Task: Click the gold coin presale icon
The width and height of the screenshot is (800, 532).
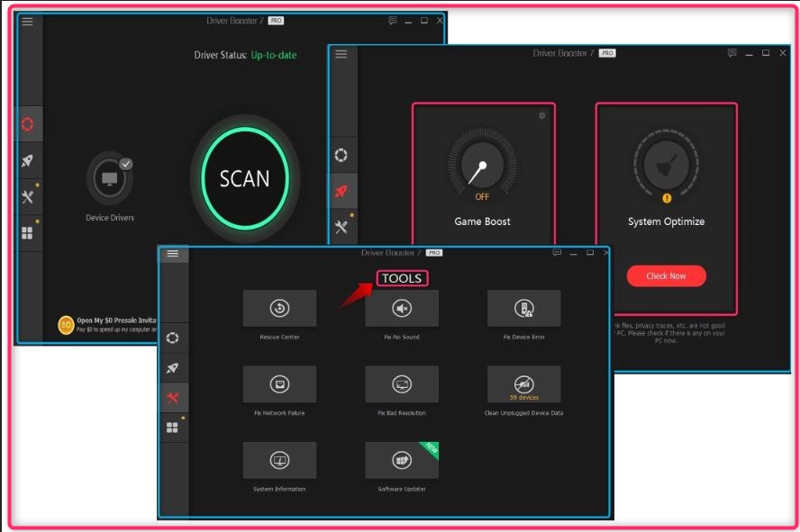Action: click(x=67, y=325)
